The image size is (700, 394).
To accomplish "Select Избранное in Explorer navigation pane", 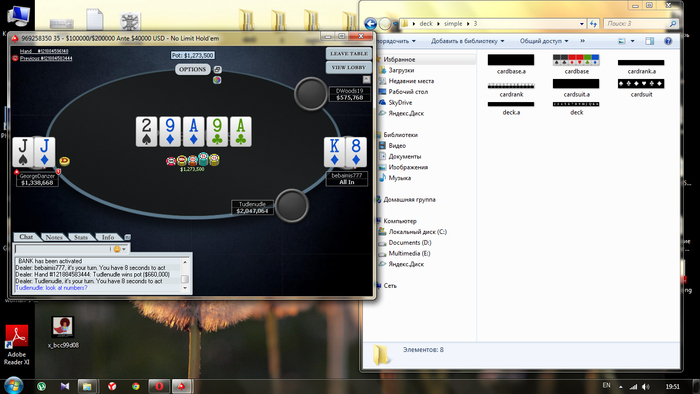I will point(399,59).
